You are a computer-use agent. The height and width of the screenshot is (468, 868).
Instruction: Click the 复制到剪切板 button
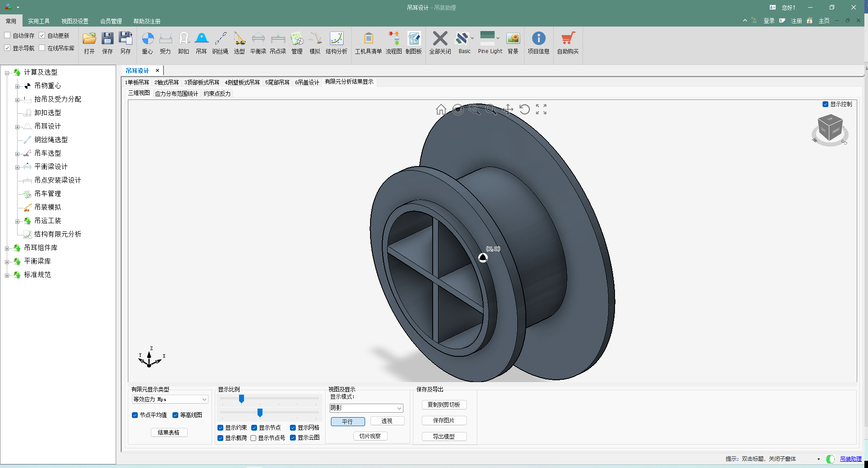point(444,405)
